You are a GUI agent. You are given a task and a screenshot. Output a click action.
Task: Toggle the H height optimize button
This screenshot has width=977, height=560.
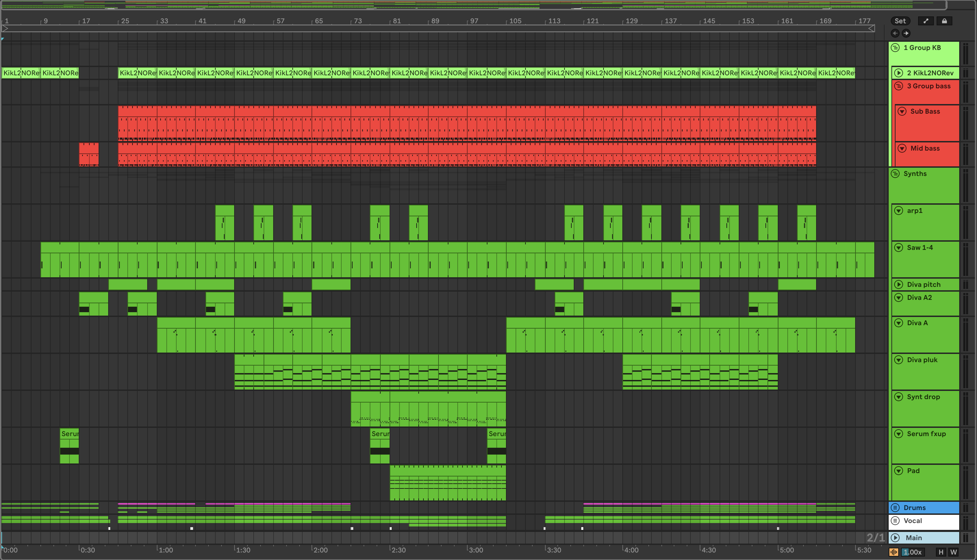point(941,552)
